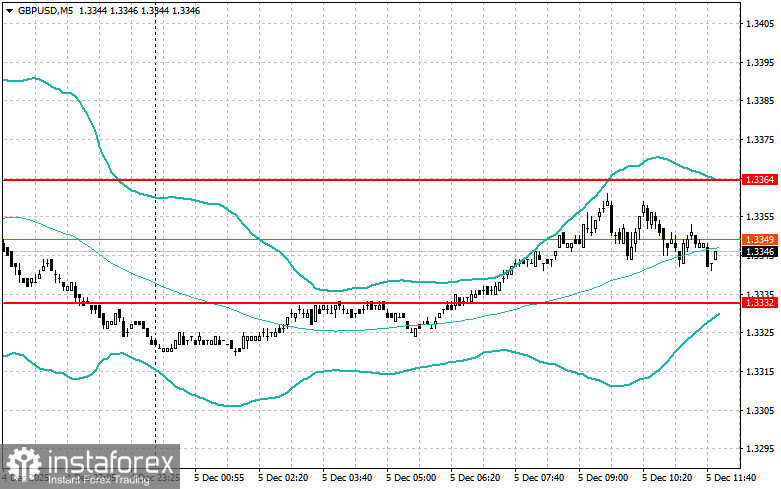Select the orange 1.3349 price label
The image size is (781, 489).
coord(760,240)
